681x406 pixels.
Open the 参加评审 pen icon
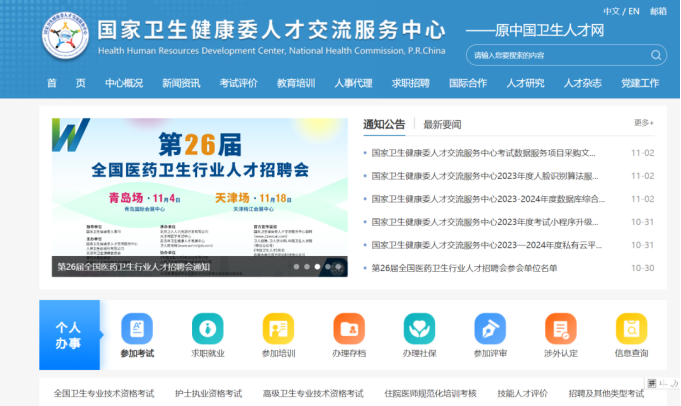click(490, 329)
